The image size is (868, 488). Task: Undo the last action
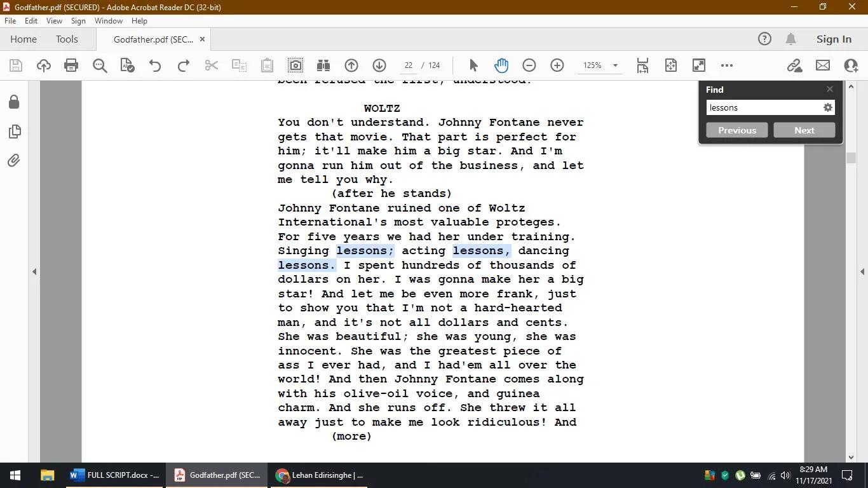coord(155,65)
